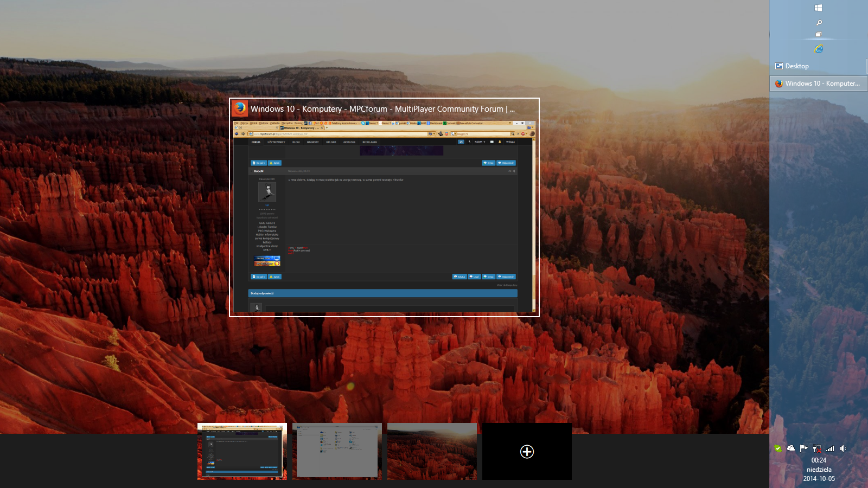
Task: Click the Firefox icon in window preview title
Action: pos(240,108)
